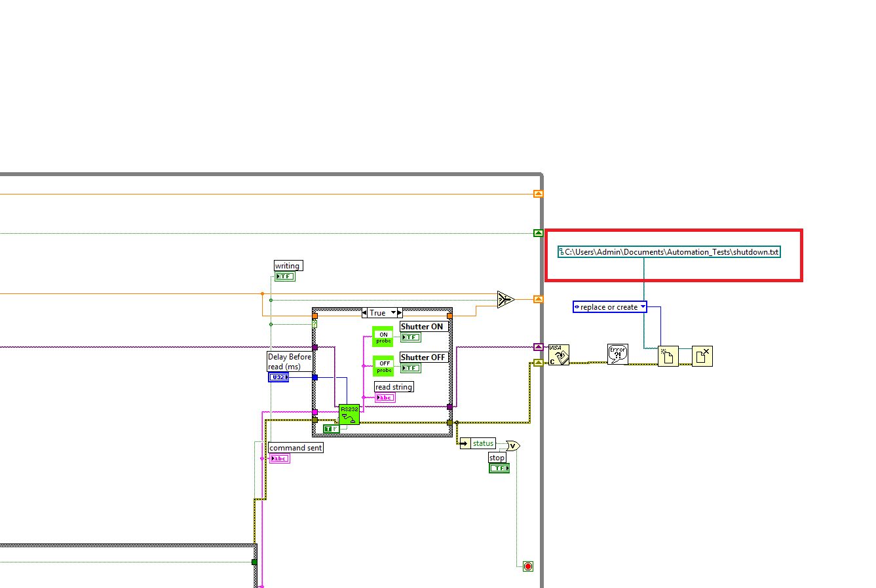Click the OR gate beside status
Screen dimensions: 876x588
pyautogui.click(x=513, y=445)
